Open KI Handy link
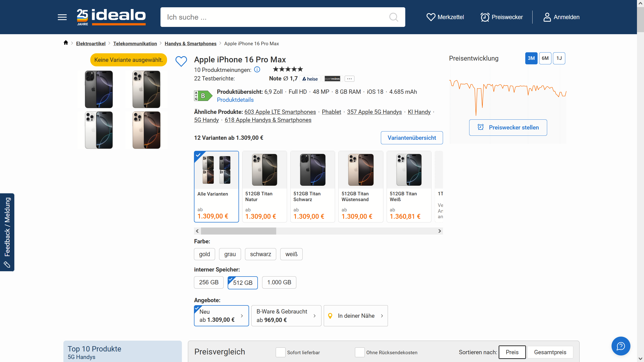The height and width of the screenshot is (362, 644). [x=419, y=112]
